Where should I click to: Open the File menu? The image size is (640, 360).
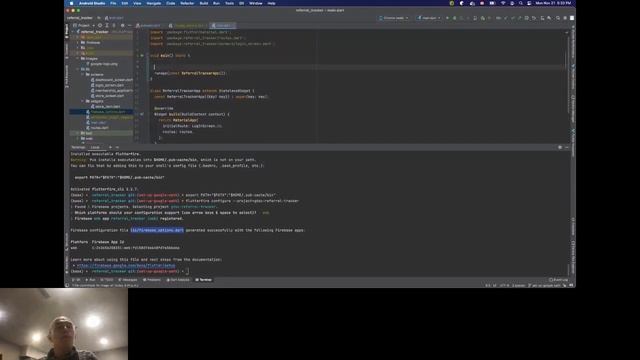pyautogui.click(x=113, y=3)
